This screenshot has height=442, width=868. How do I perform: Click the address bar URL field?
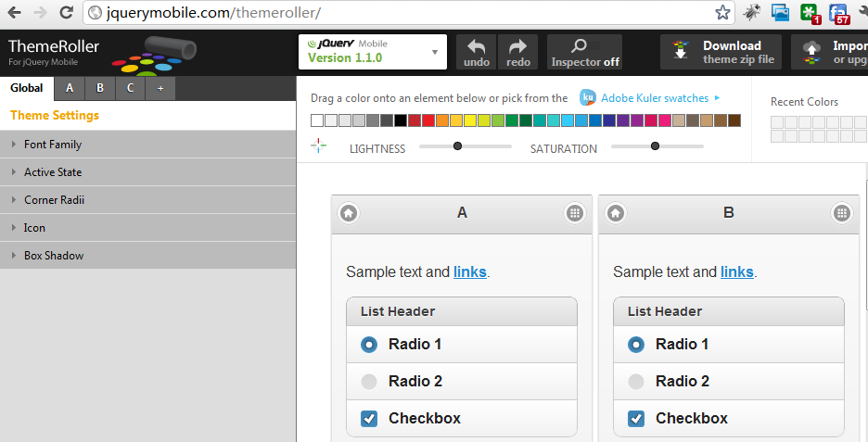409,12
